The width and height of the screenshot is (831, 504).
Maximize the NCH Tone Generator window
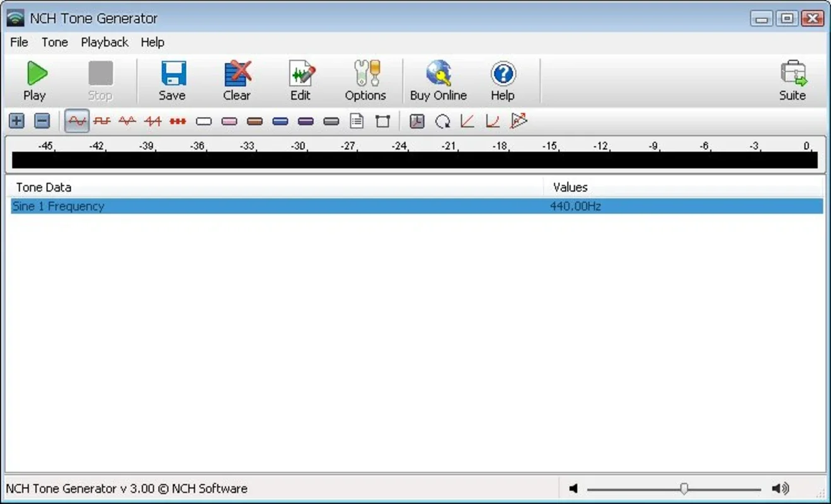click(x=787, y=18)
